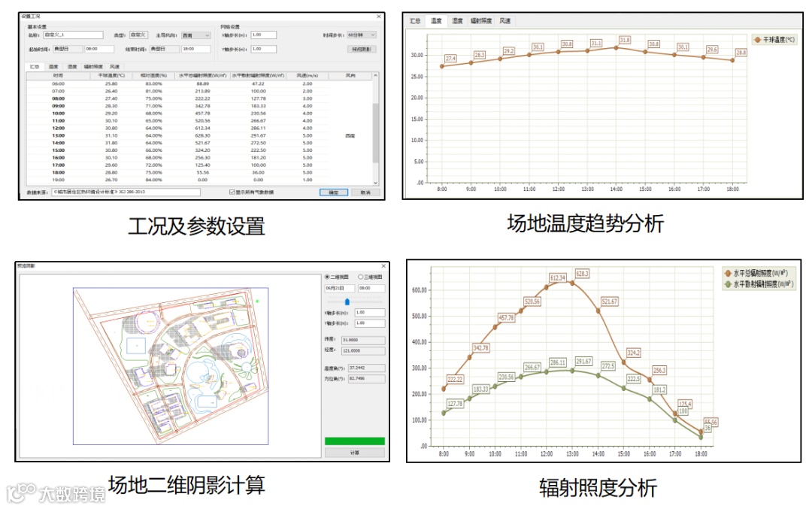
Task: Click the 时间 column header in data table
Action: point(58,76)
